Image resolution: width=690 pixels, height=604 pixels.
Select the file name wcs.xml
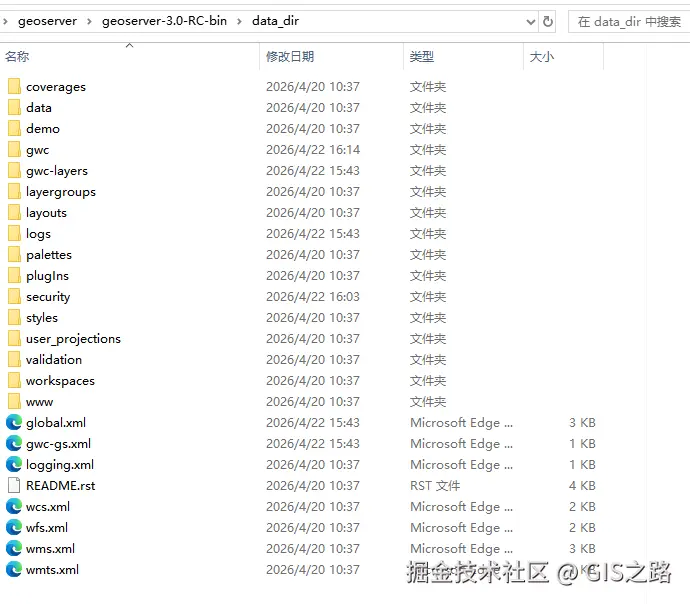click(x=48, y=507)
